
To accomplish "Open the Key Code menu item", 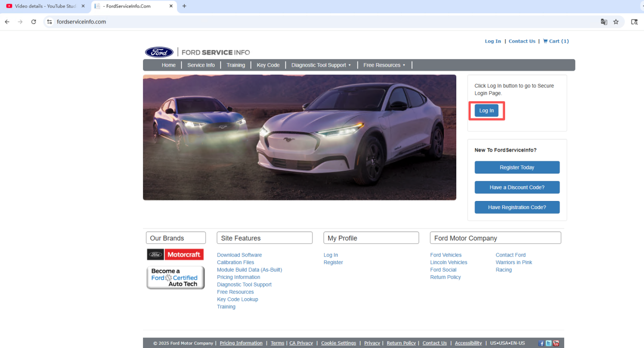I will (268, 65).
